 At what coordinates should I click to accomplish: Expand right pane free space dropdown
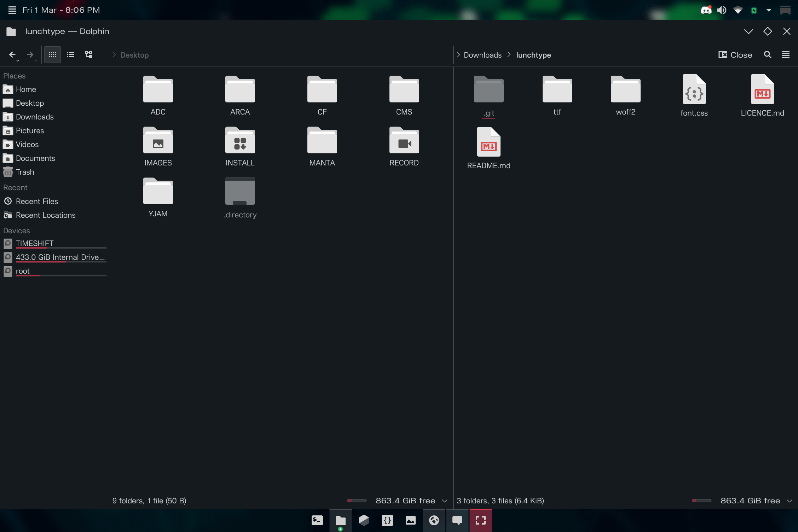click(790, 501)
